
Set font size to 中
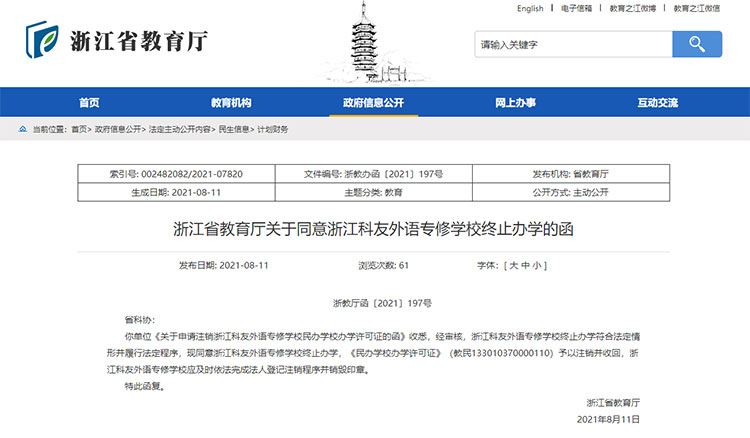click(525, 265)
